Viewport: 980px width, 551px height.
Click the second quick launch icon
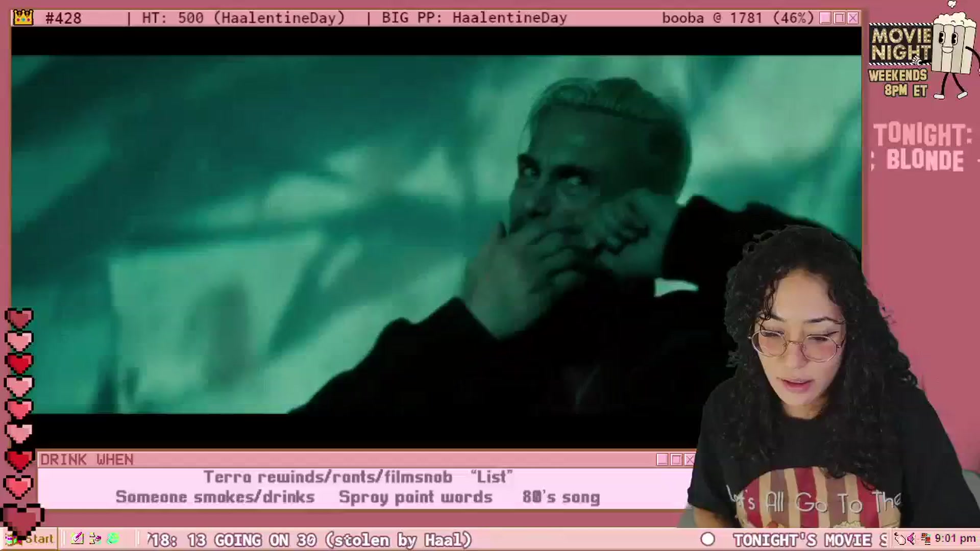pos(95,538)
